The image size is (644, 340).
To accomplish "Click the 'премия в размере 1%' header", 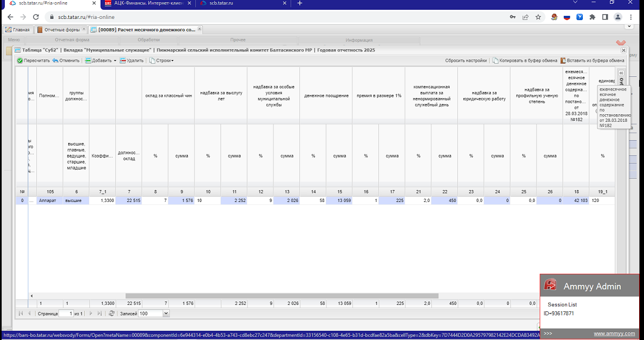I will [x=379, y=96].
